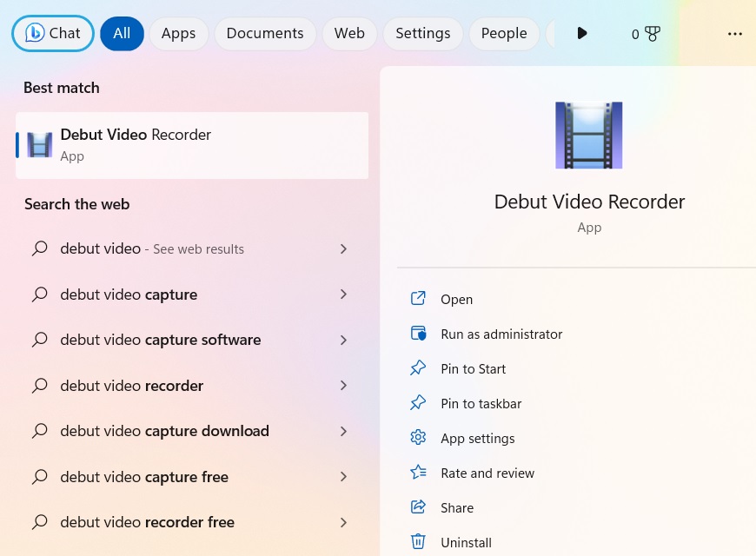Click the Rate and review star icon
Viewport: 756px width, 556px height.
[418, 473]
